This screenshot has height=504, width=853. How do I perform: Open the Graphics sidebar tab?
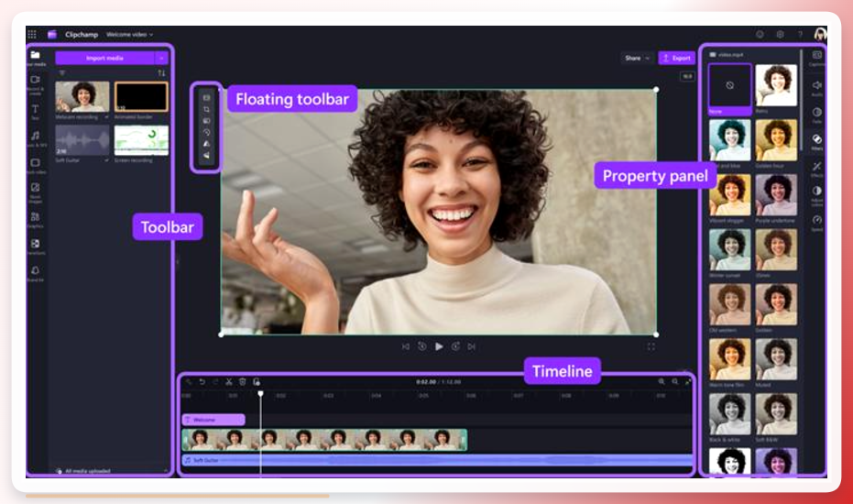(36, 219)
